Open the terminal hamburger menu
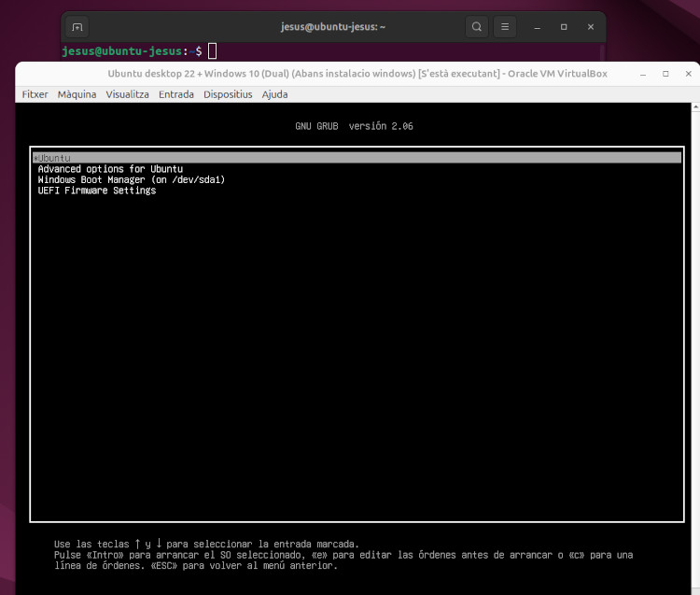Screen dimensions: 700x595 [505, 27]
